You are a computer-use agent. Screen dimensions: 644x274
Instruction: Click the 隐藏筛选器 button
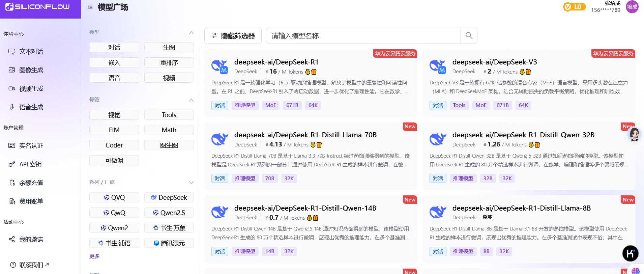pyautogui.click(x=233, y=36)
